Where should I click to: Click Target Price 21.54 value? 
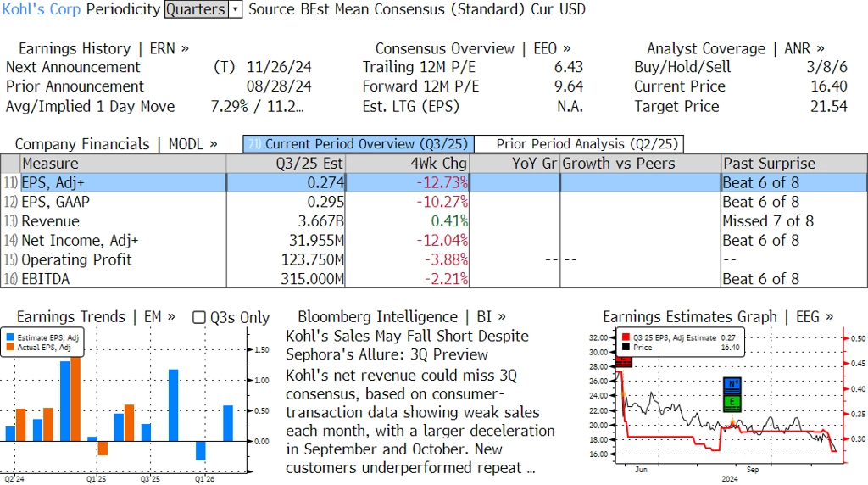pyautogui.click(x=829, y=106)
